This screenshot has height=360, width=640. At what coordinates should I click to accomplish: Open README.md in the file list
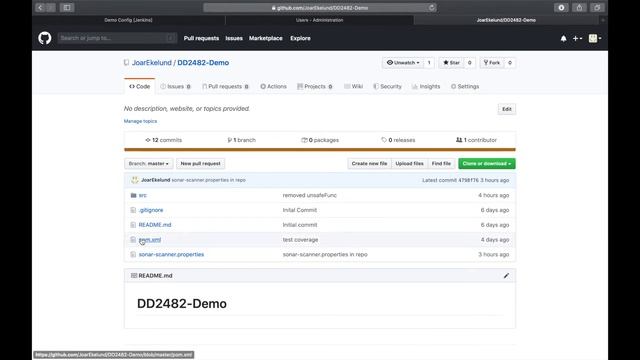coord(155,225)
